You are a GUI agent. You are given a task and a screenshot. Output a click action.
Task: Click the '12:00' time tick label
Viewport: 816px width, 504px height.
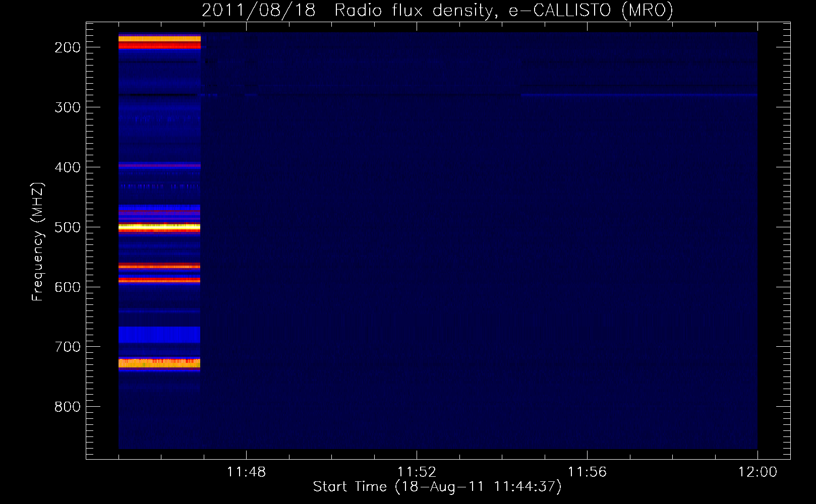757,472
